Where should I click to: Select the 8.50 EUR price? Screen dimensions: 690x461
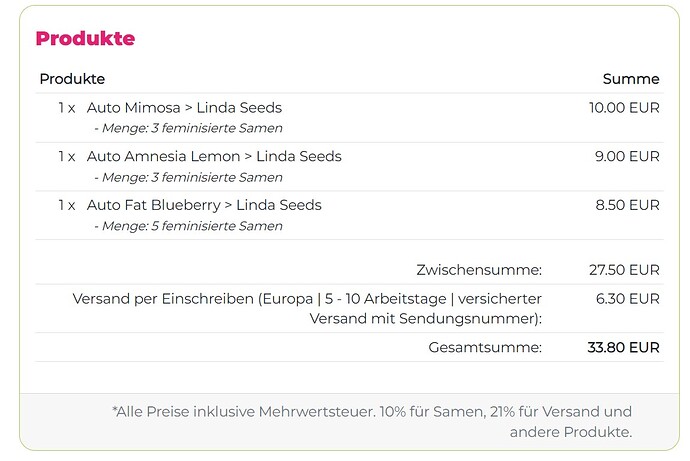[x=627, y=205]
